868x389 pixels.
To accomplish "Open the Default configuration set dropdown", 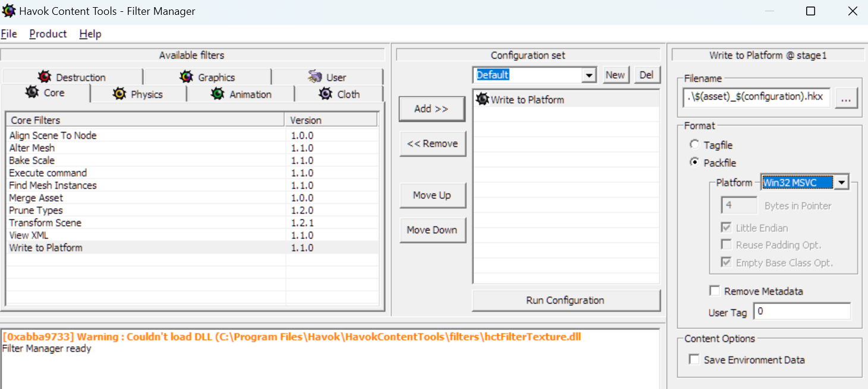I will pyautogui.click(x=589, y=75).
